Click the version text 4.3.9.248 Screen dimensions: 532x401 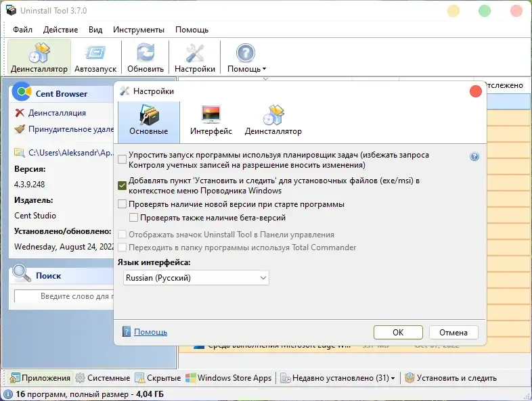point(30,185)
